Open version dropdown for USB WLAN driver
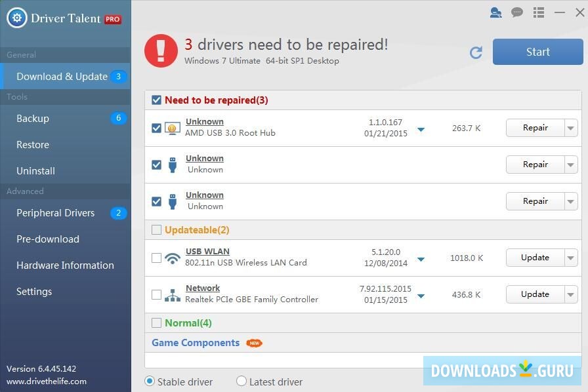Image resolution: width=588 pixels, height=392 pixels. pos(421,259)
